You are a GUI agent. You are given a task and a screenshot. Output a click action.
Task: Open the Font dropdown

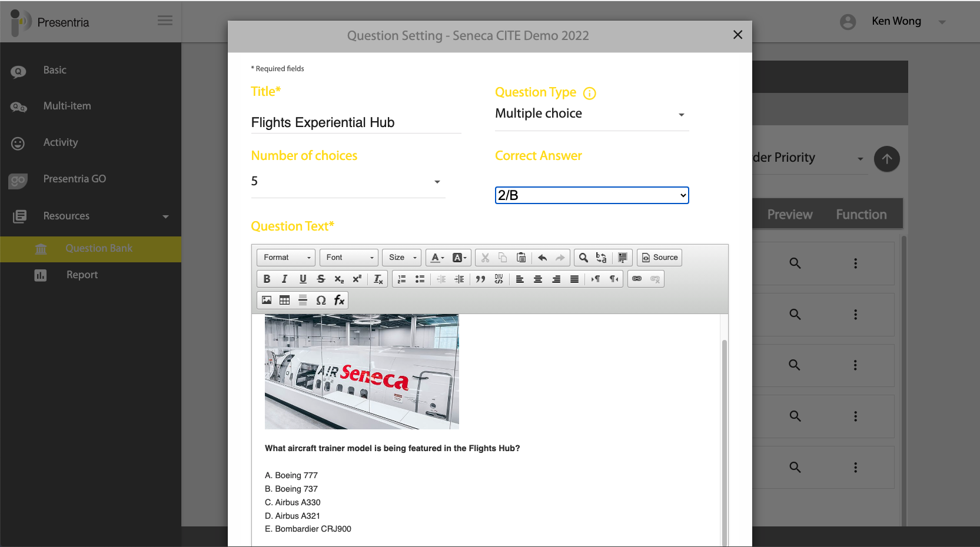point(349,257)
